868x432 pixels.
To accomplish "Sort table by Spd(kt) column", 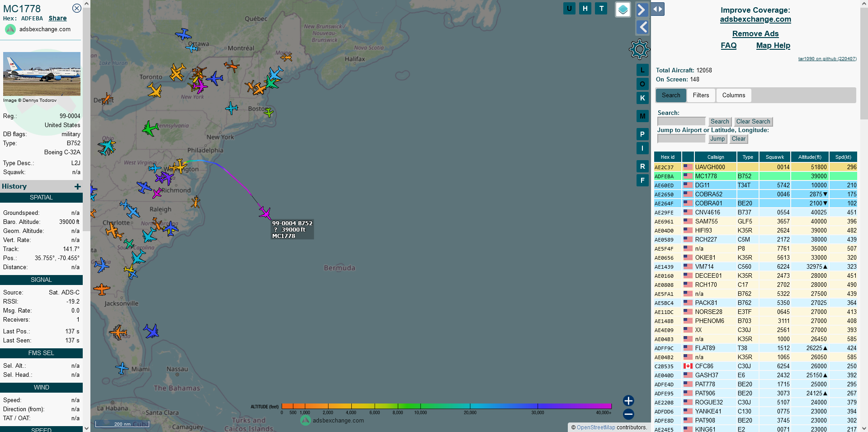I will (x=843, y=157).
